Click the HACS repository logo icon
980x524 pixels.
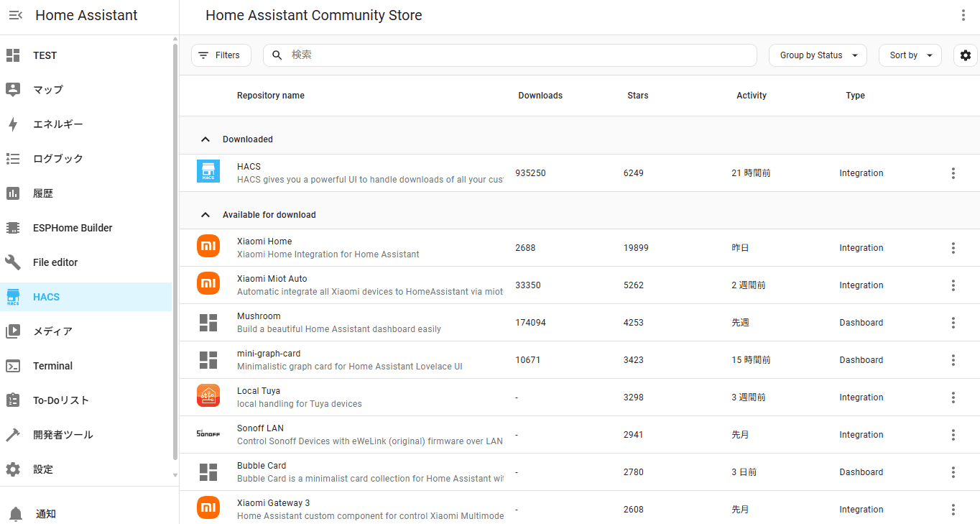pos(208,171)
